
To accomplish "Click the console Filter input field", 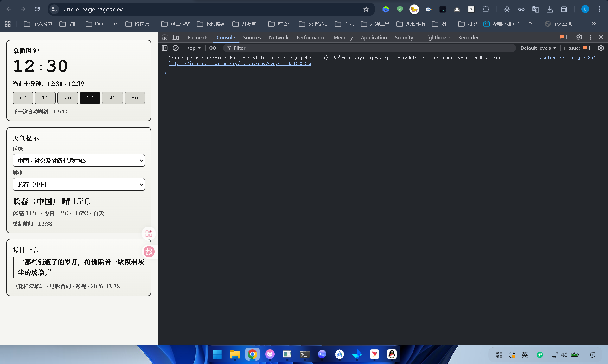I will click(371, 48).
